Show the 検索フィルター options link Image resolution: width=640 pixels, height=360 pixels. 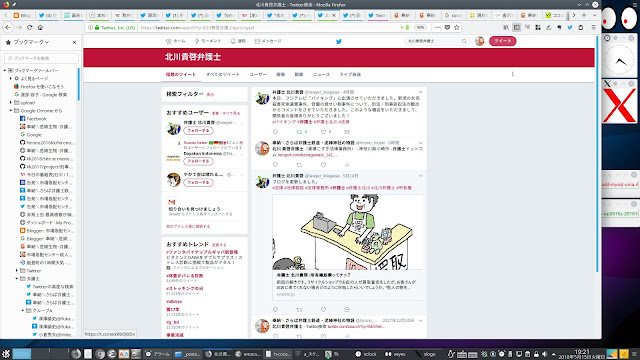pyautogui.click(x=210, y=95)
